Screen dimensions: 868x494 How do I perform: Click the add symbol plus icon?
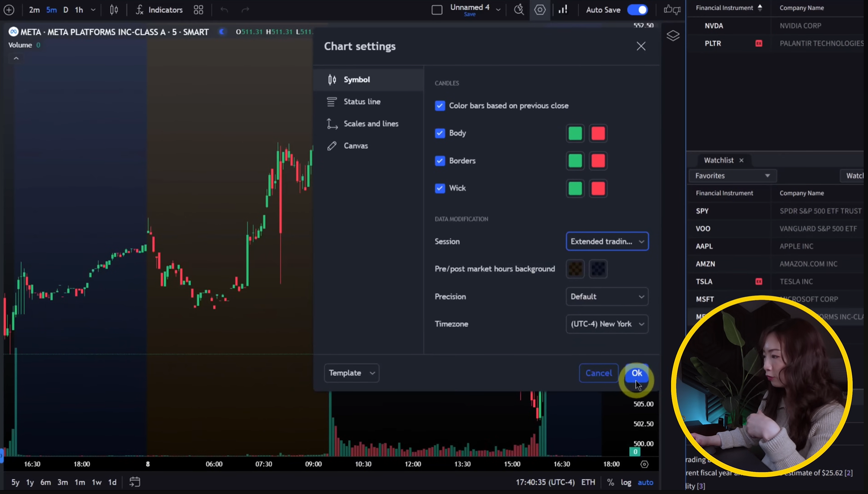click(9, 10)
